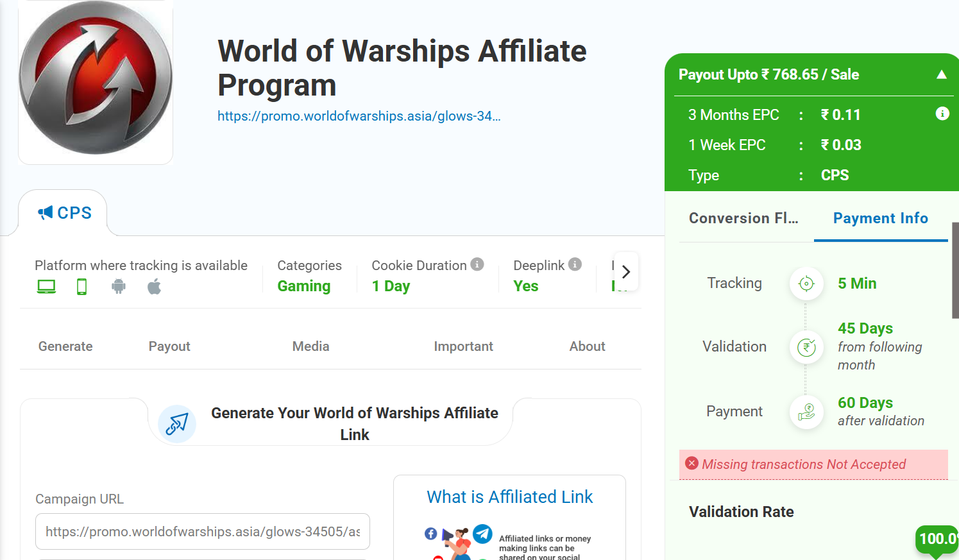Click the 3 Months EPC value ₹ 0.11
This screenshot has height=560, width=959.
[841, 115]
